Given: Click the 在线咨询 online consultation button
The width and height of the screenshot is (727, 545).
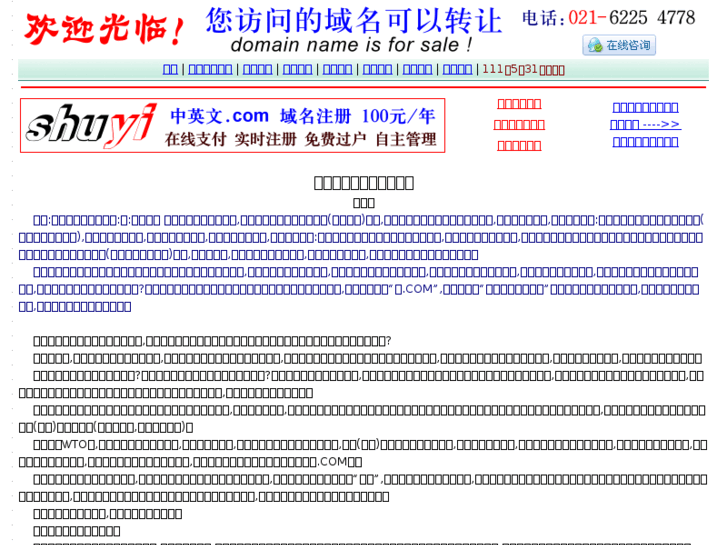Looking at the screenshot, I should point(619,45).
